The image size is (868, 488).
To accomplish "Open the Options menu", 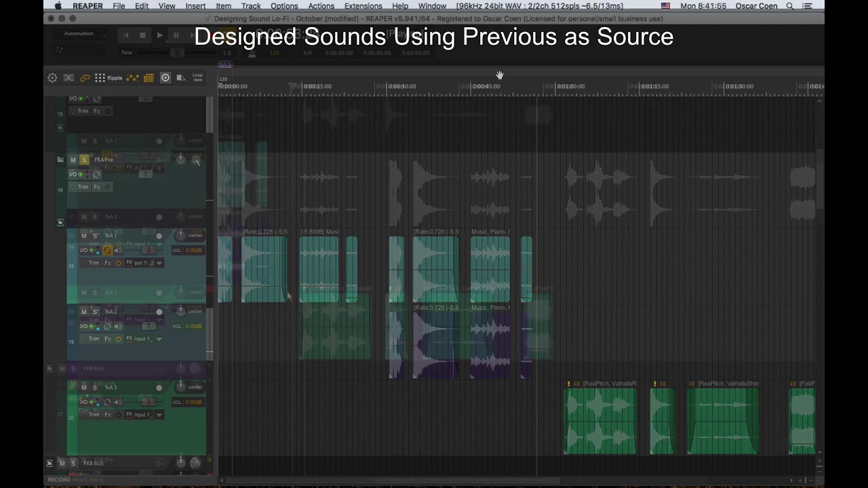I will pyautogui.click(x=284, y=6).
